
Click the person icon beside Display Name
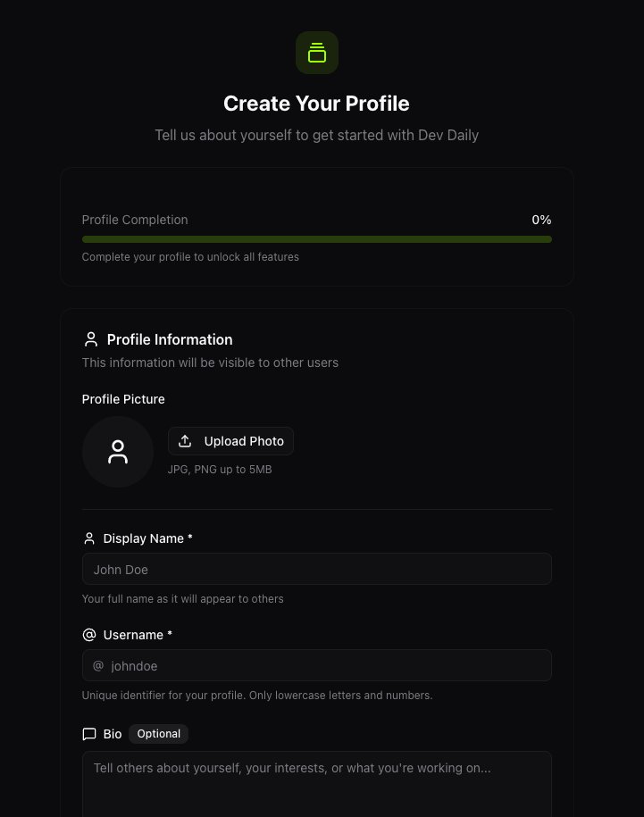pyautogui.click(x=89, y=538)
